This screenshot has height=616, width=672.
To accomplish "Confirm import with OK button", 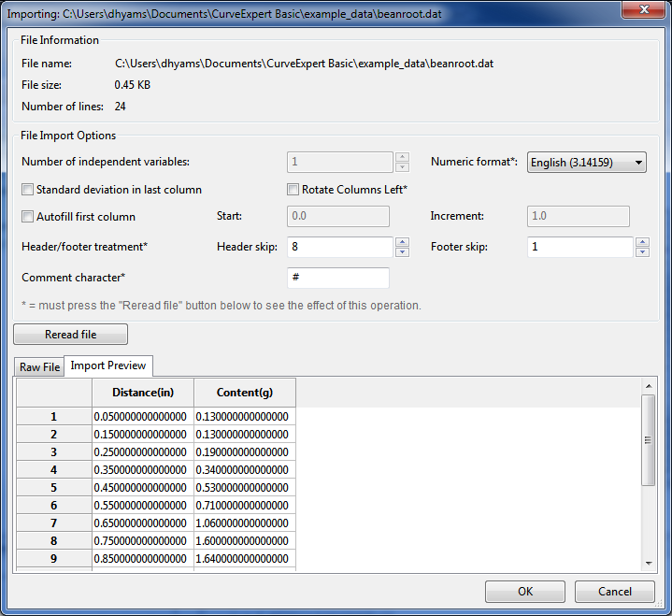I will coord(525,592).
